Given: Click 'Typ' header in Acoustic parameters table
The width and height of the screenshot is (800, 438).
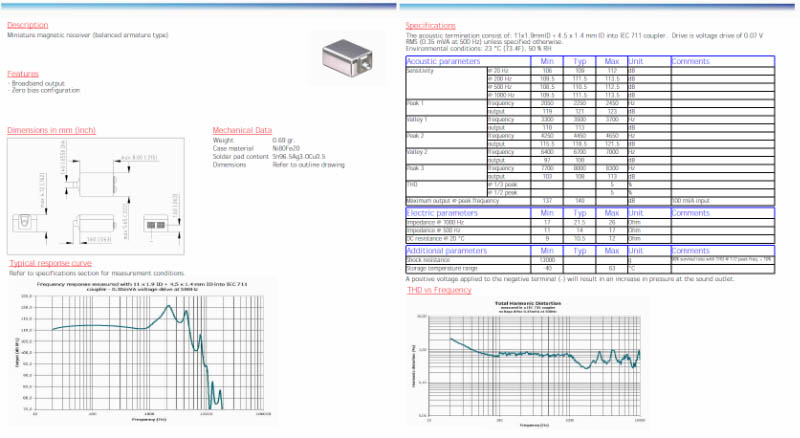Looking at the screenshot, I should (x=580, y=61).
